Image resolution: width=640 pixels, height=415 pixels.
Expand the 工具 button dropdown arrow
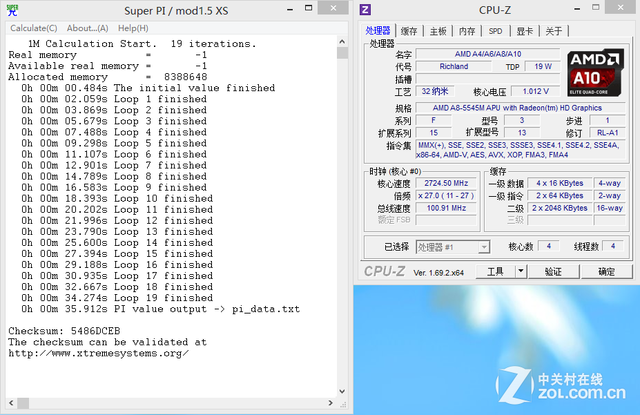point(521,271)
